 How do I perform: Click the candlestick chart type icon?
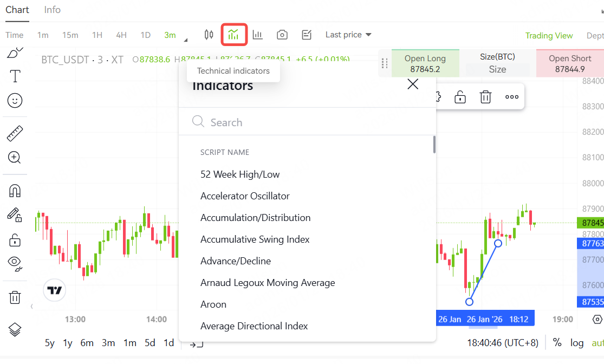[209, 35]
